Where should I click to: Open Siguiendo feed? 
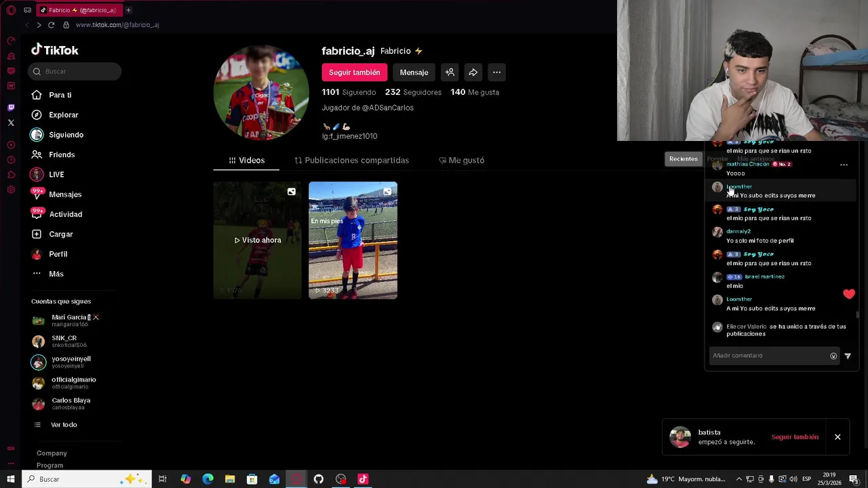pos(66,135)
